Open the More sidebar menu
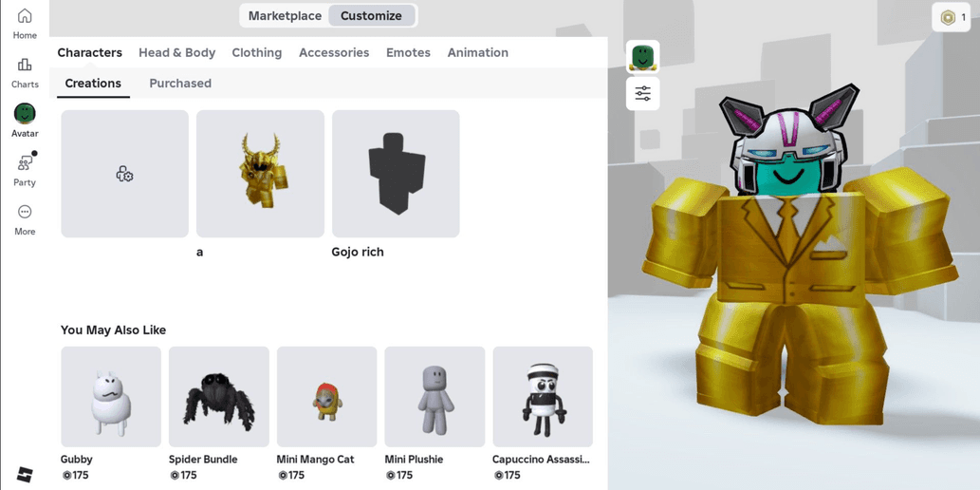Image resolution: width=980 pixels, height=490 pixels. tap(25, 219)
